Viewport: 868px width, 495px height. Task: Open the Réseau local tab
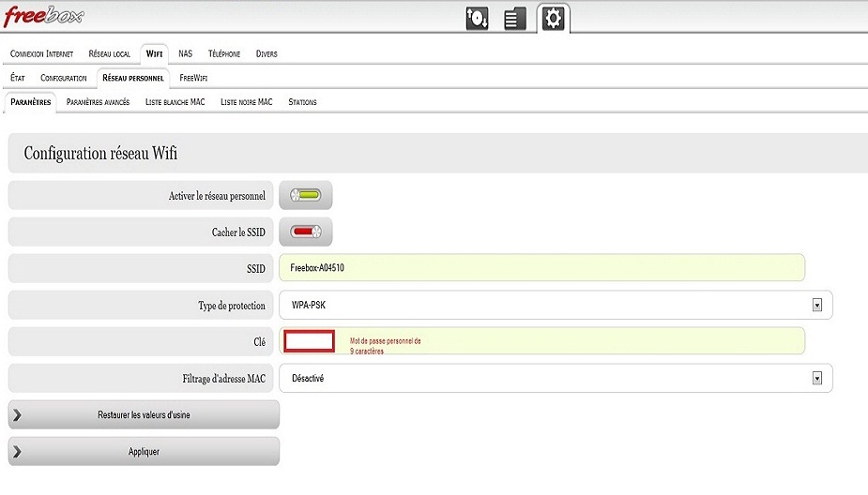coord(110,54)
